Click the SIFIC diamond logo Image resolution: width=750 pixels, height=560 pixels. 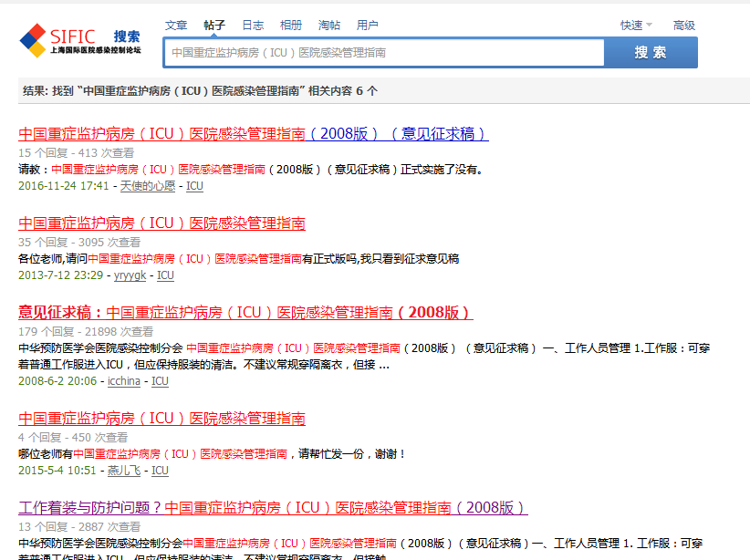coord(30,39)
